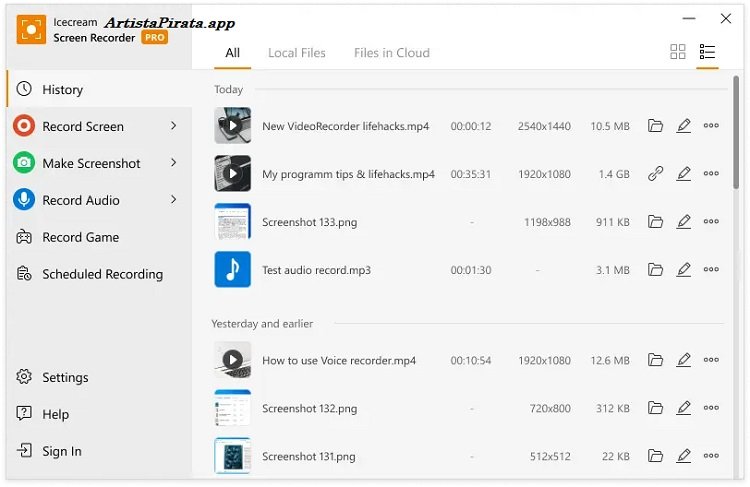Switch to list view layout

click(707, 52)
